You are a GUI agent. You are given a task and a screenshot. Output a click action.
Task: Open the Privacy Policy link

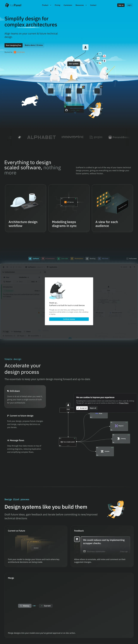click(124, 403)
